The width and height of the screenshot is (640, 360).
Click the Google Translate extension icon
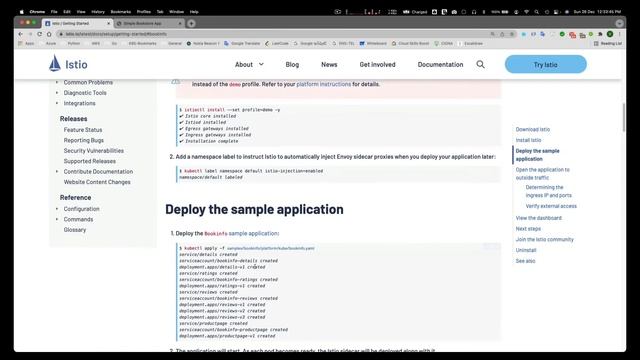click(x=542, y=34)
